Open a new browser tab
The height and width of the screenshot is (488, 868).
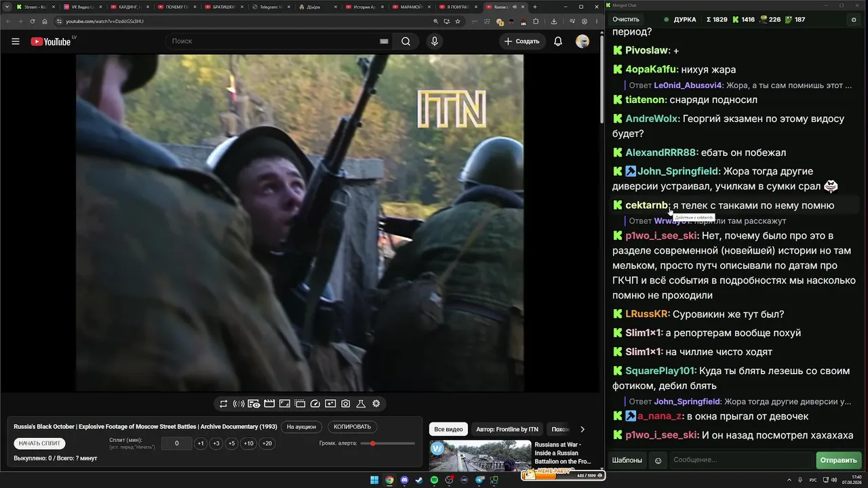pos(535,7)
